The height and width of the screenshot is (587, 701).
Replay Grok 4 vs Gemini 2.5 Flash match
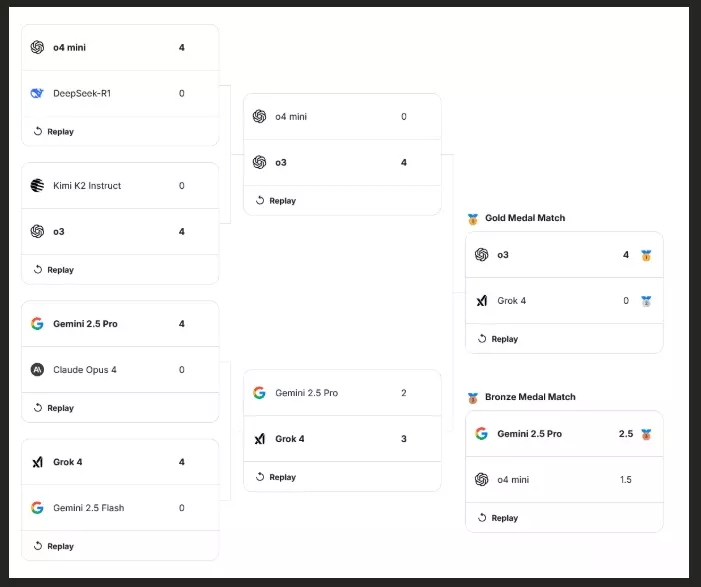(54, 546)
